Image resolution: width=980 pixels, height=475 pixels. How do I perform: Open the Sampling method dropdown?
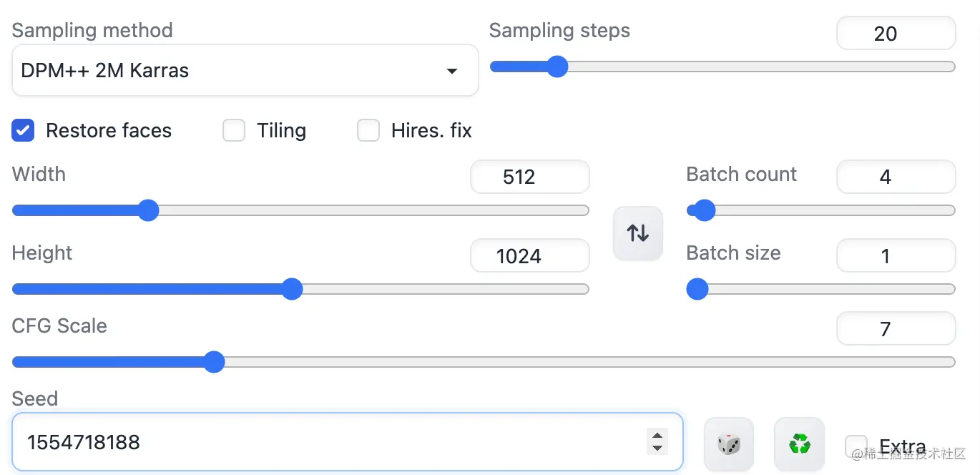[x=245, y=71]
